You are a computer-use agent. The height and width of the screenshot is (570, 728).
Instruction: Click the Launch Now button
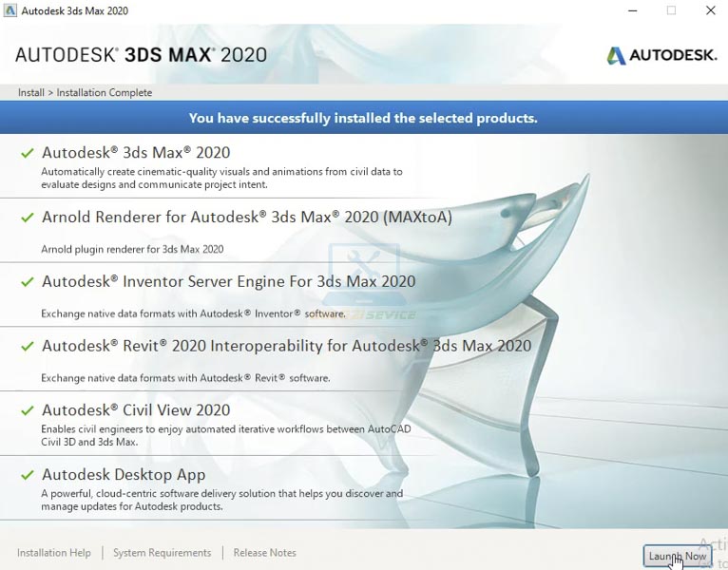point(677,556)
